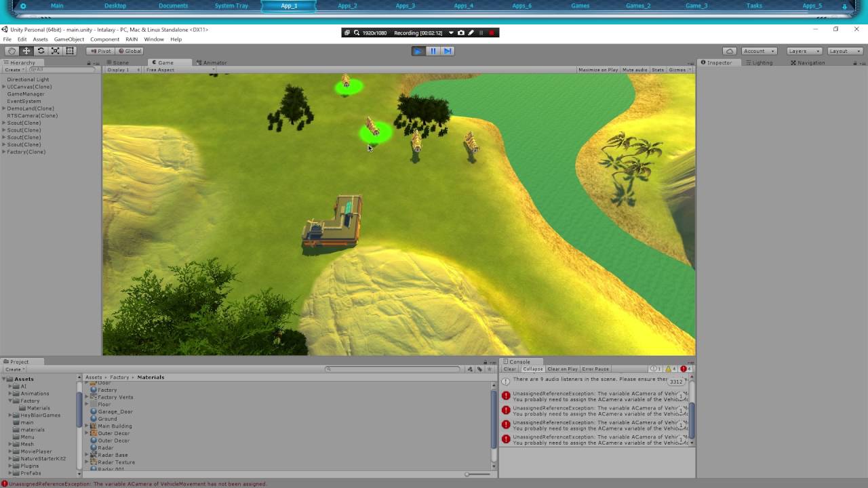The width and height of the screenshot is (868, 488).
Task: Select Directional Light in Hierarchy
Action: [28, 79]
